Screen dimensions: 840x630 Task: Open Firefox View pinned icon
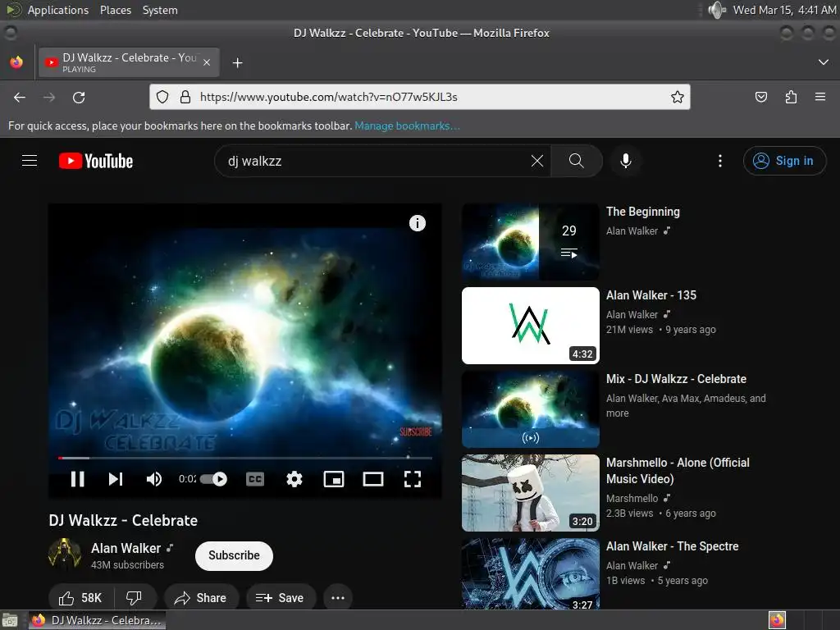pyautogui.click(x=16, y=62)
